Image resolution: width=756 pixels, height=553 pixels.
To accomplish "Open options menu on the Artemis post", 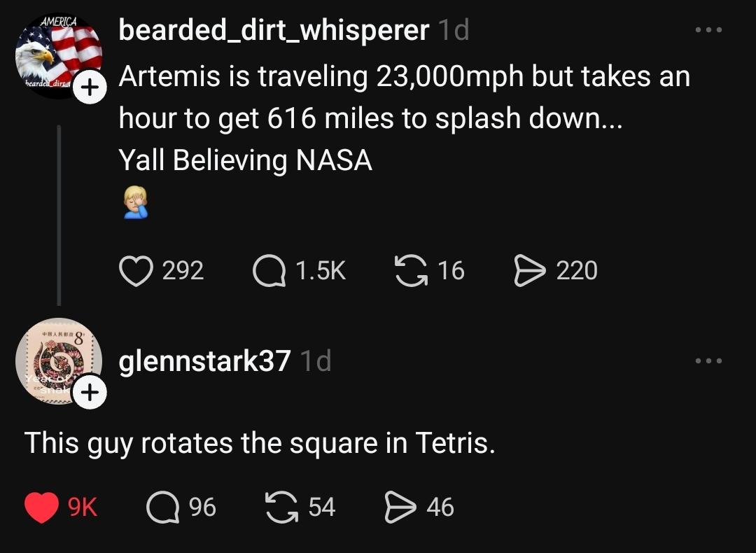I will 709,29.
